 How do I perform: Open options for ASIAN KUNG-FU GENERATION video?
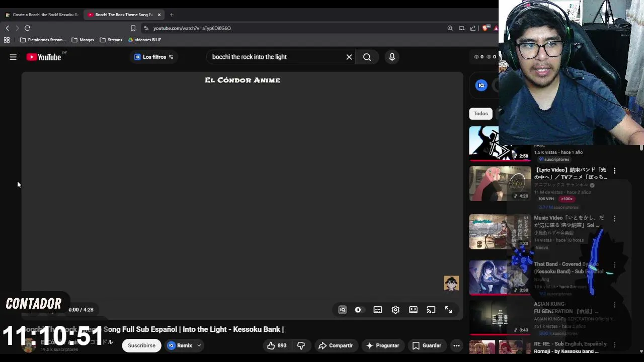pos(614,305)
